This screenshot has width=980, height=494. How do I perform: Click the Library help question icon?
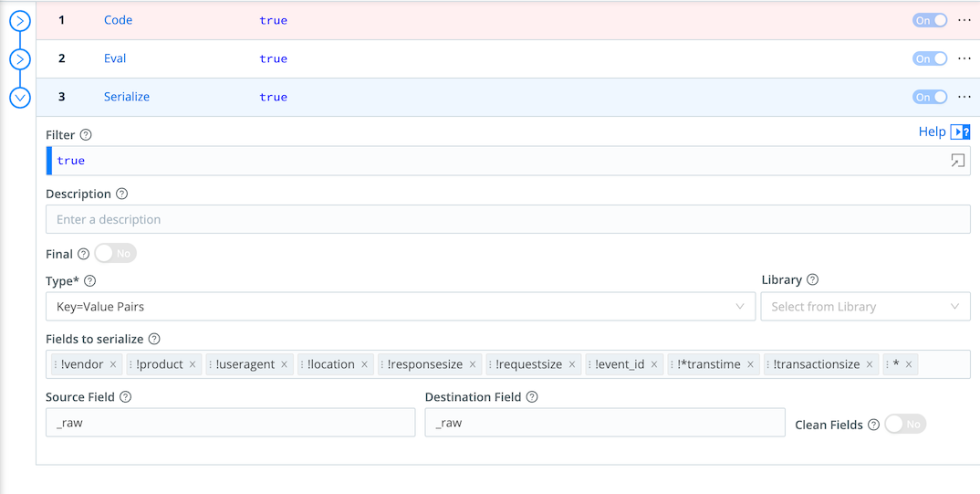812,280
